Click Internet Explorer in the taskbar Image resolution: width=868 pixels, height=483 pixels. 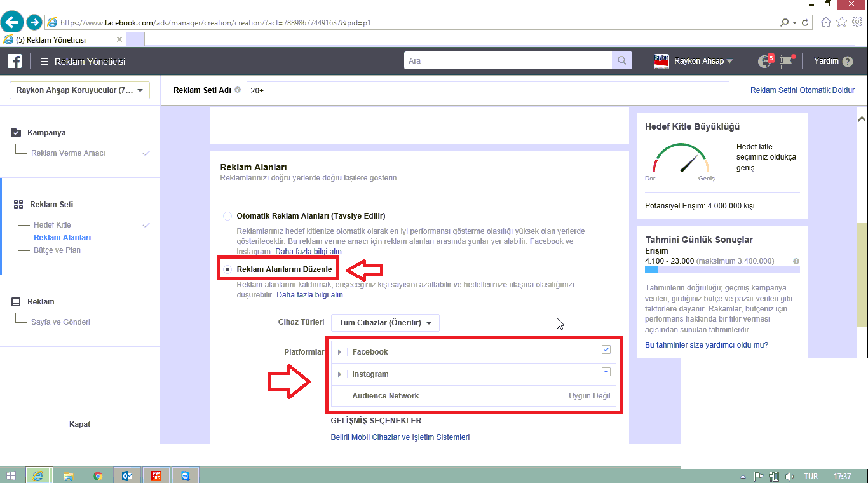[38, 475]
